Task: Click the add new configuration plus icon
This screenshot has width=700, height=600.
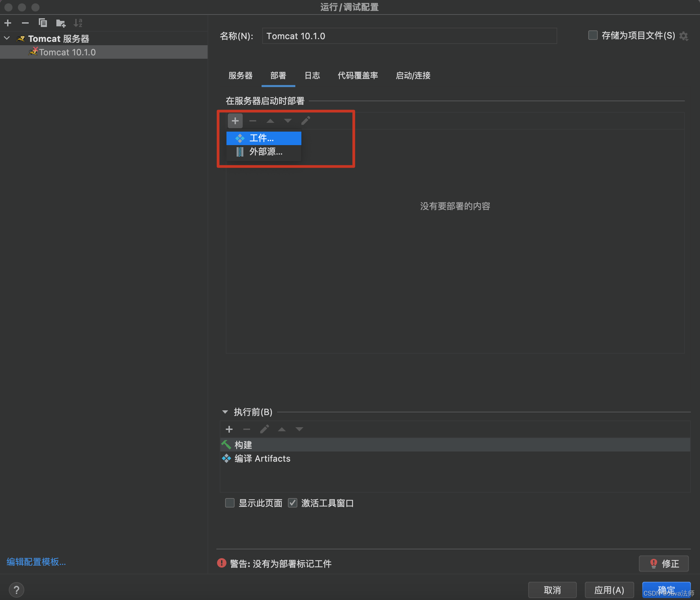Action: coord(8,23)
